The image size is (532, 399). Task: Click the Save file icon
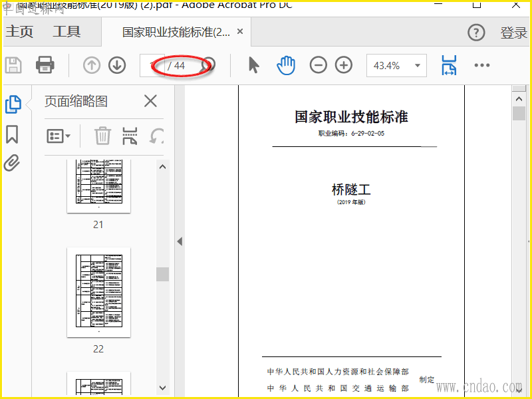(13, 65)
